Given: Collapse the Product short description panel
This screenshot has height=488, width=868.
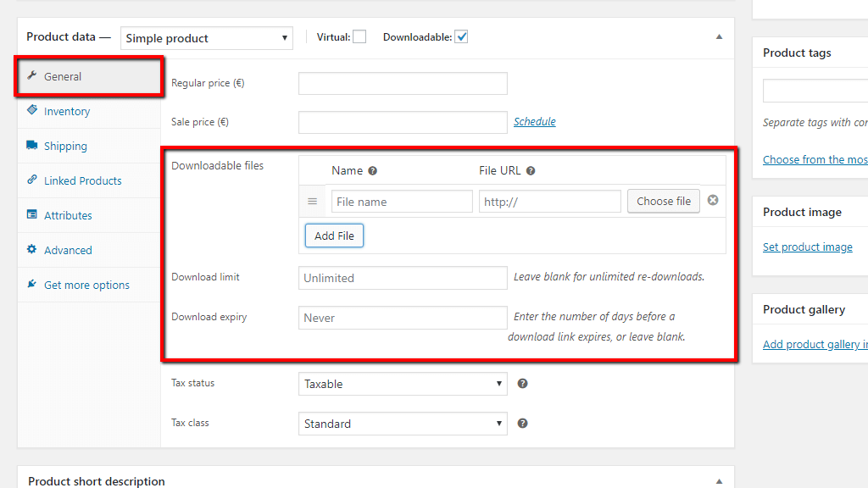Looking at the screenshot, I should tap(719, 481).
